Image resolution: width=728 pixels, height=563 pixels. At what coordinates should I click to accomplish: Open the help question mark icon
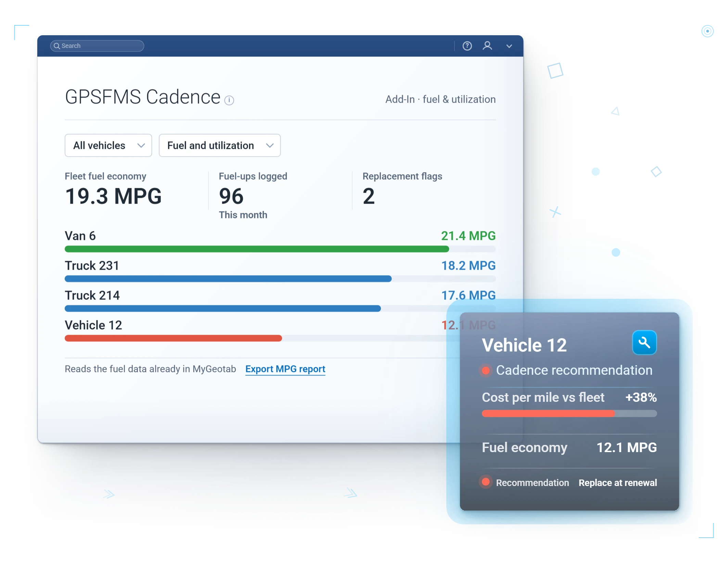pyautogui.click(x=468, y=46)
